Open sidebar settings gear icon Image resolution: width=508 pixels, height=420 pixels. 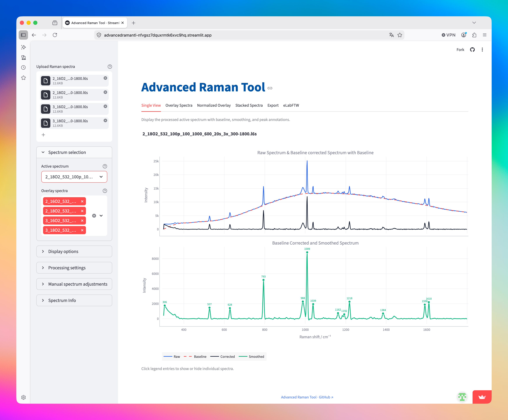pos(23,398)
